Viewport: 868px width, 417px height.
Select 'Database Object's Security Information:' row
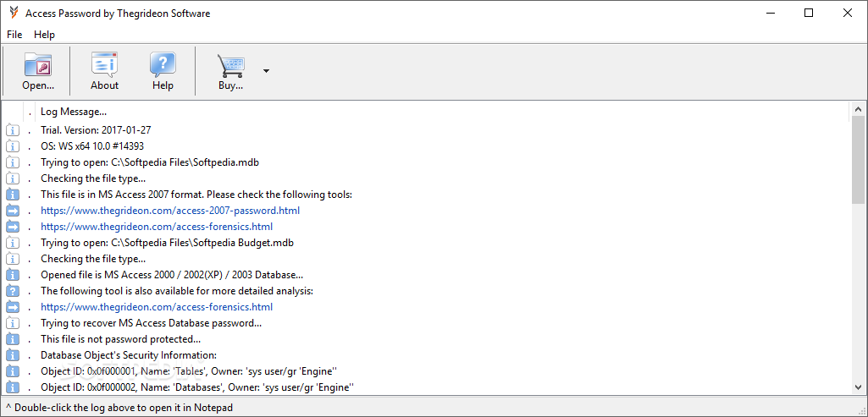click(x=426, y=355)
